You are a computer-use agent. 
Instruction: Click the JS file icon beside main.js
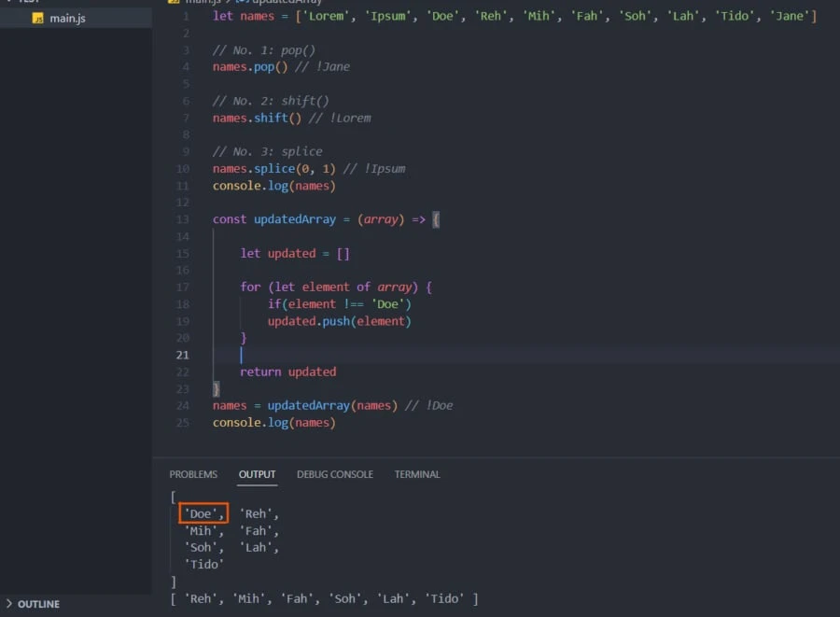coord(37,18)
